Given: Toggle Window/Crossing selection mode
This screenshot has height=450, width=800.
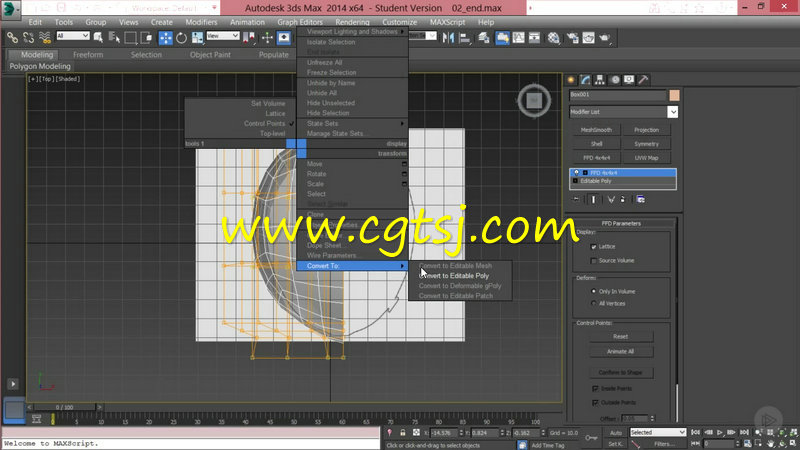Looking at the screenshot, I should (x=147, y=37).
